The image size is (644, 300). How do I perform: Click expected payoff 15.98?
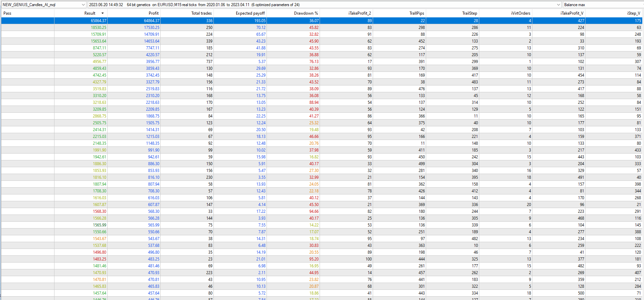click(x=261, y=157)
